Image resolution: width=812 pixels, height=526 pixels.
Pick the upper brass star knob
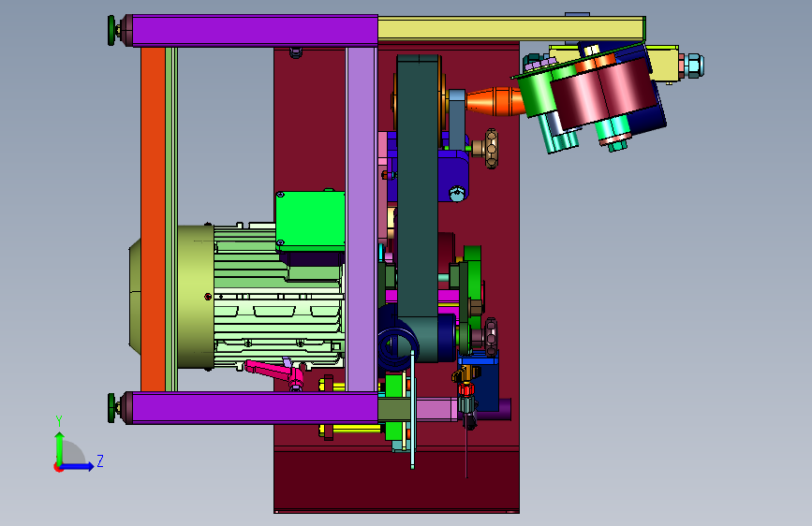click(x=492, y=149)
